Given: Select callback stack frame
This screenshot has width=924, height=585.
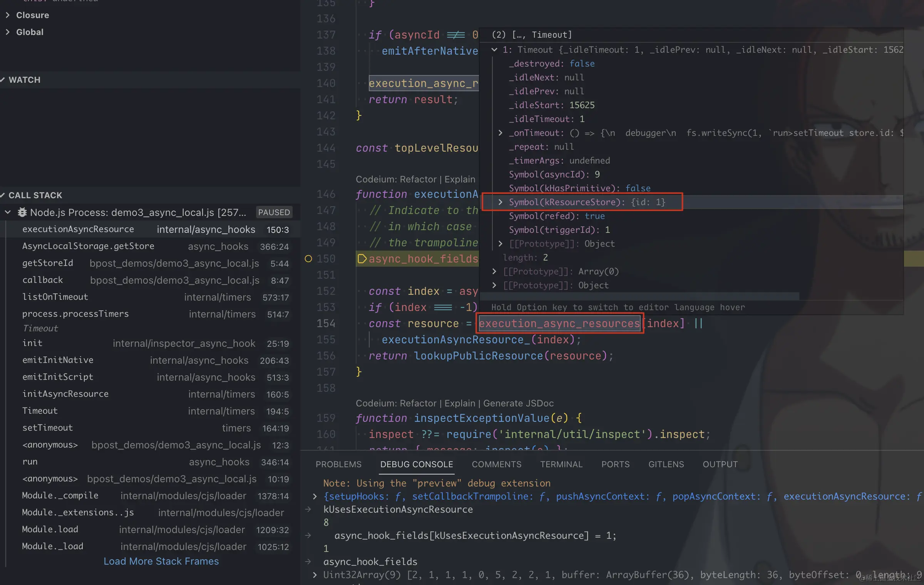Looking at the screenshot, I should coord(150,280).
